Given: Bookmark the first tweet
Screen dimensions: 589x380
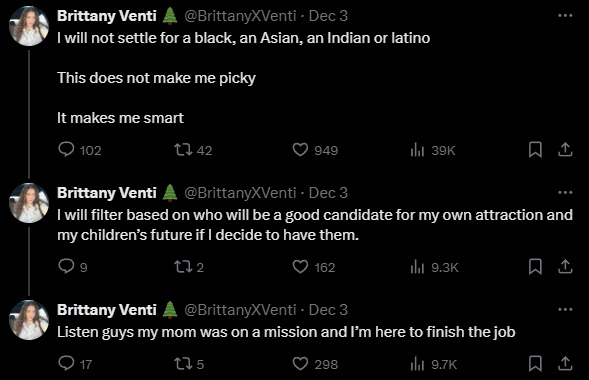Looking at the screenshot, I should point(535,149).
